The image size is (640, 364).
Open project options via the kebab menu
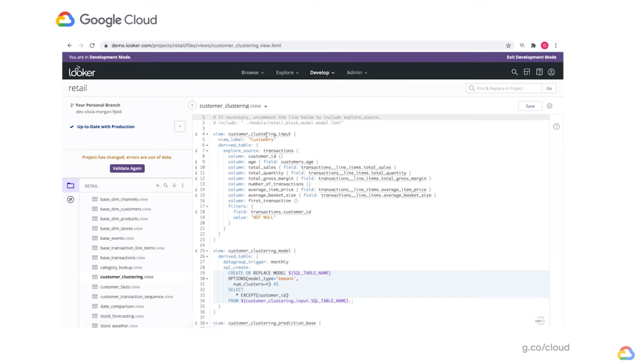coord(182,185)
